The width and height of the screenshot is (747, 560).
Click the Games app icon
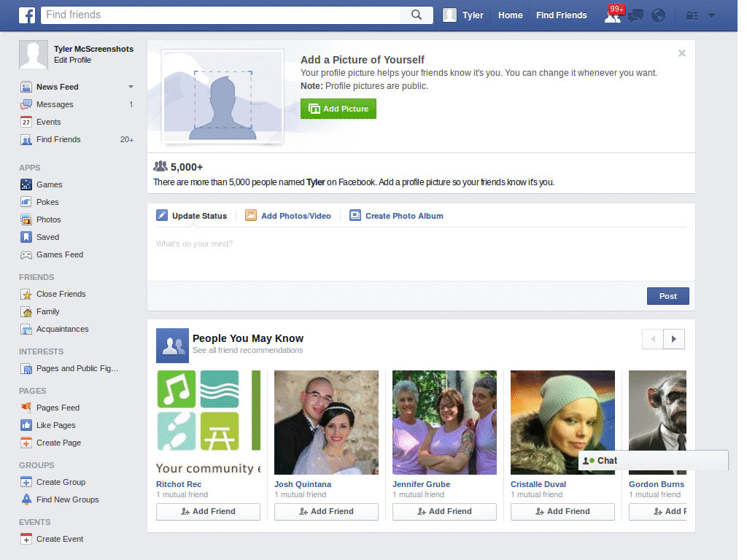pos(26,184)
